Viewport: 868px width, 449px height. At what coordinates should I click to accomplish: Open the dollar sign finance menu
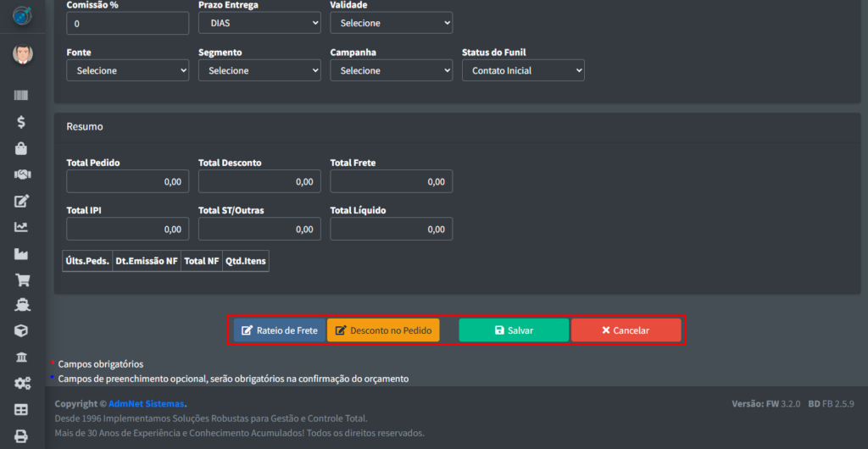coord(21,122)
